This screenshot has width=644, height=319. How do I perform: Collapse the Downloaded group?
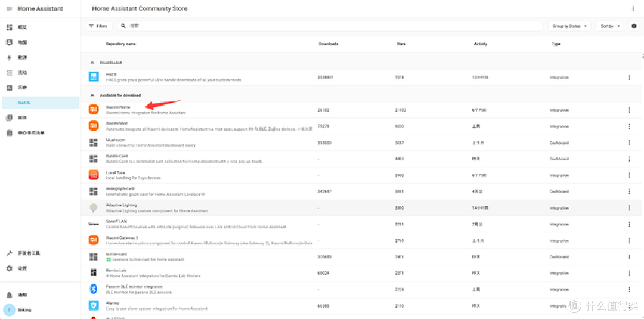tap(92, 63)
